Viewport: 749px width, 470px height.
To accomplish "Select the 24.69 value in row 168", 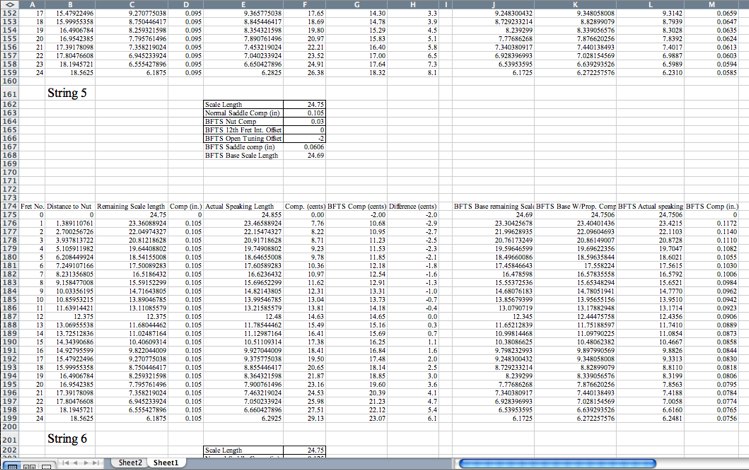I will (x=304, y=155).
